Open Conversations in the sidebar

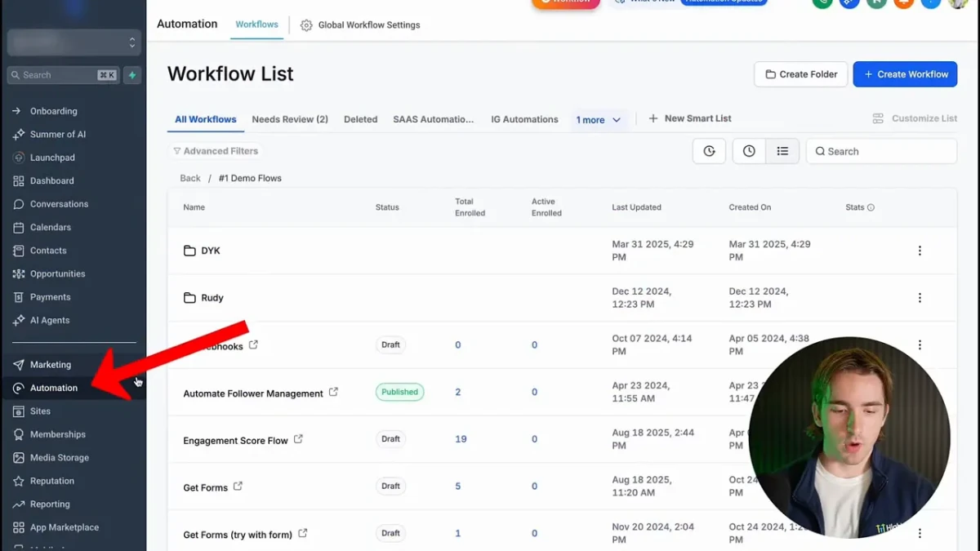point(59,204)
